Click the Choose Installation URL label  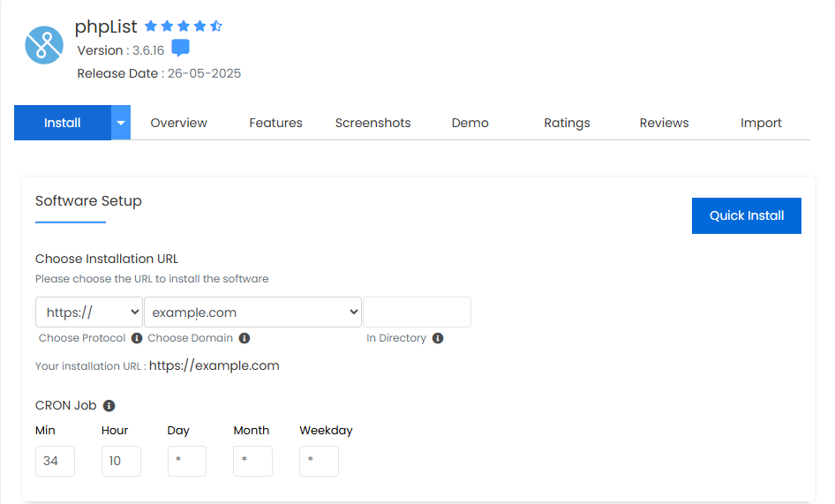click(x=107, y=259)
